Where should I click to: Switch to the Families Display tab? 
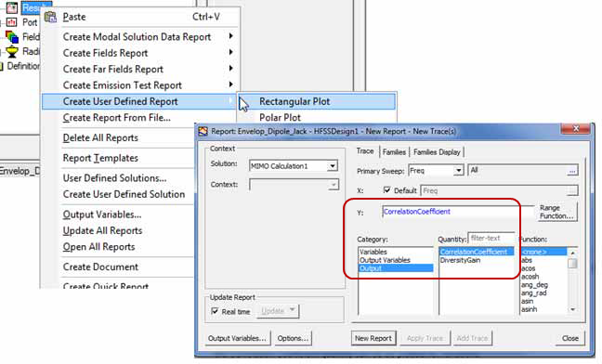[x=437, y=152]
